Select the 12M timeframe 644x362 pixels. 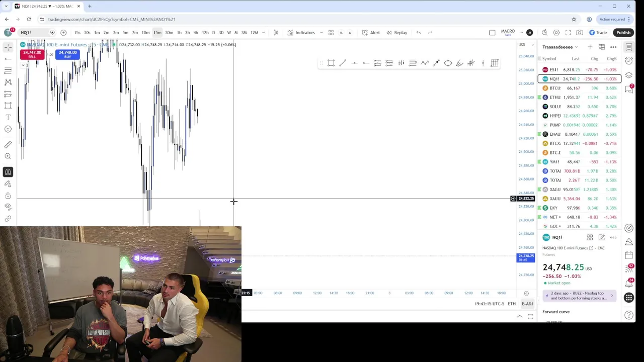(254, 33)
